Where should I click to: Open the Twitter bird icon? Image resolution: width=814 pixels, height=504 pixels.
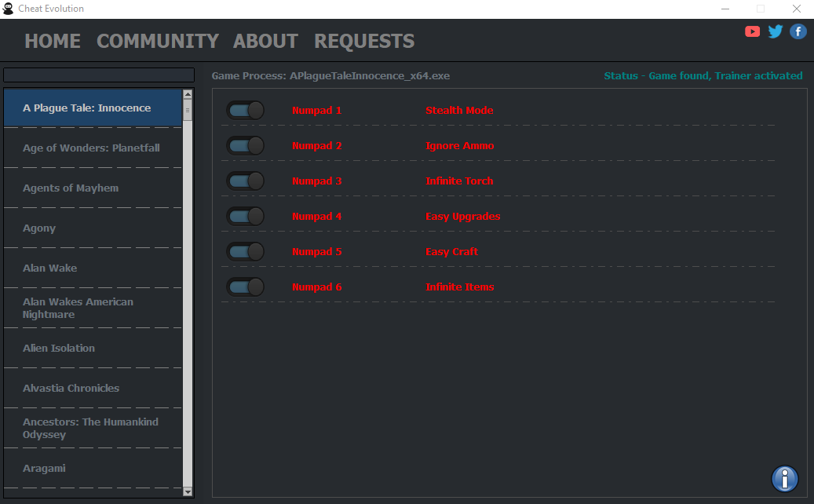pyautogui.click(x=776, y=31)
